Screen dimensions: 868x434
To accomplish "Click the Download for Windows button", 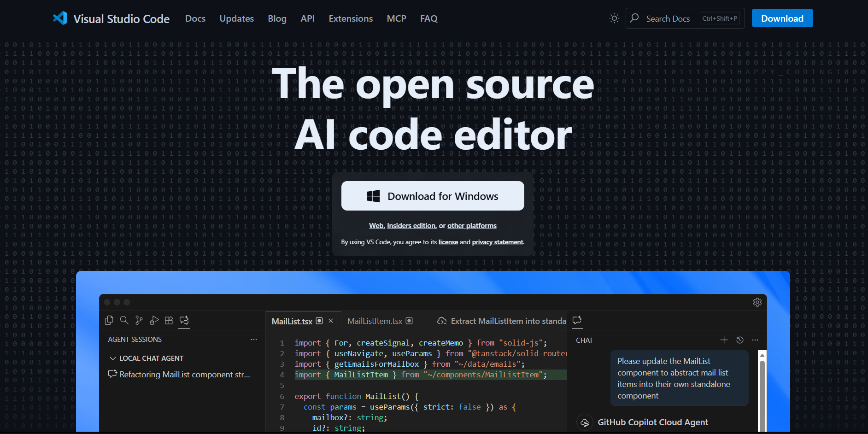I will [433, 196].
